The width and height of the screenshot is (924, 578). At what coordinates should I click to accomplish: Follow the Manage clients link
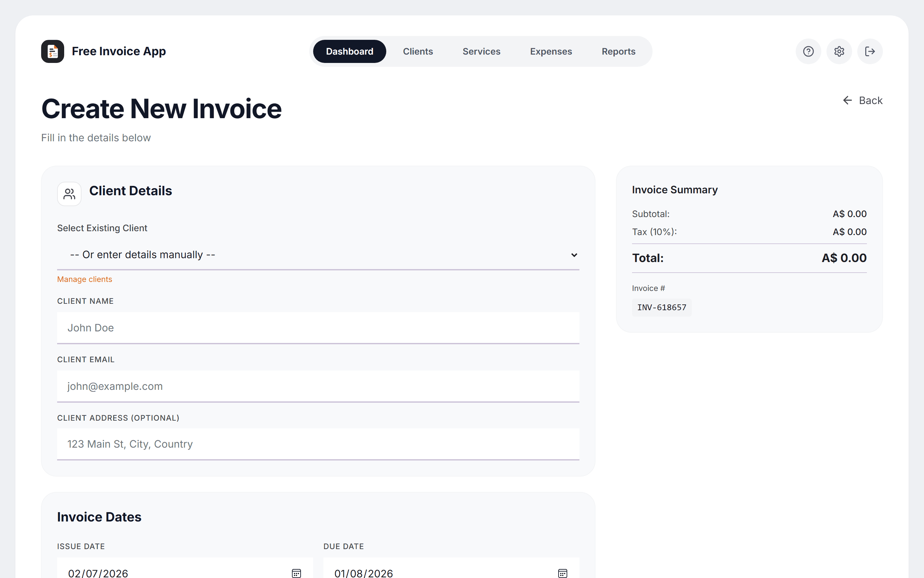84,279
